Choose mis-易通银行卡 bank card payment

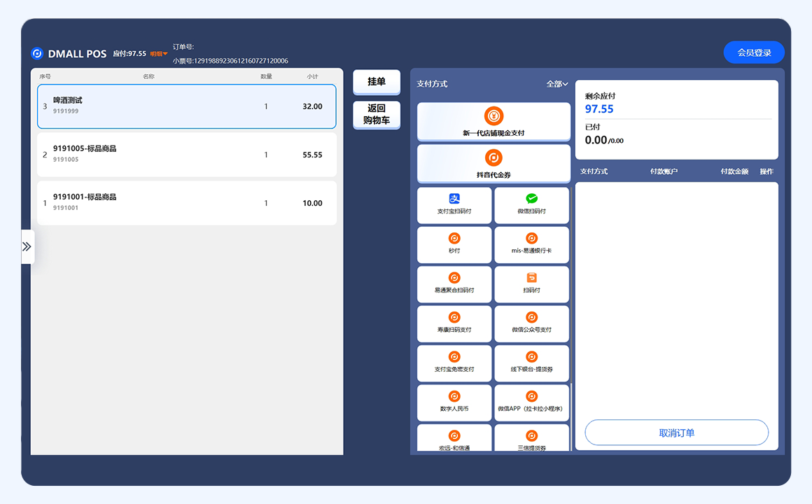tap(531, 239)
